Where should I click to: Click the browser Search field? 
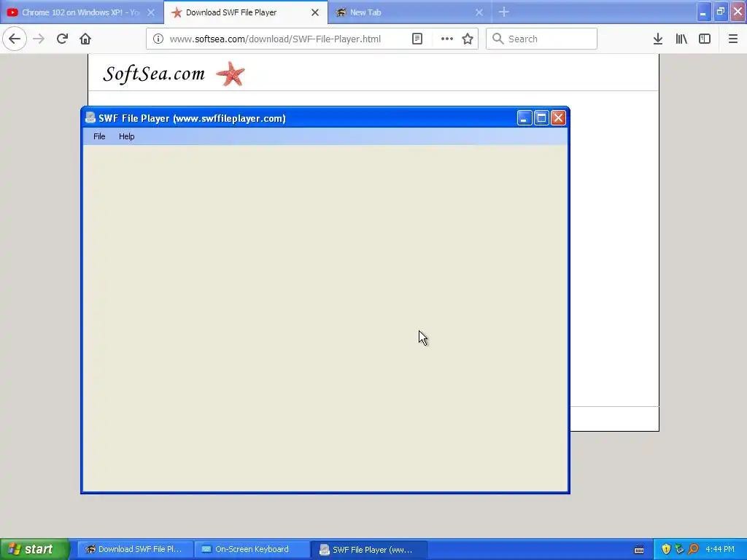(x=542, y=39)
